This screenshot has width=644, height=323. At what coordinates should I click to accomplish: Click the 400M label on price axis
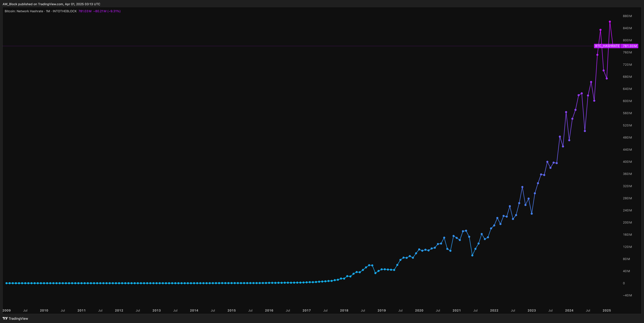point(627,162)
